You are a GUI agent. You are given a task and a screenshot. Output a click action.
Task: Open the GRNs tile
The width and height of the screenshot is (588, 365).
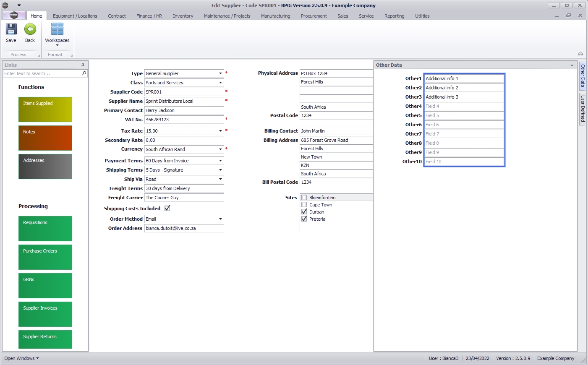pos(45,286)
